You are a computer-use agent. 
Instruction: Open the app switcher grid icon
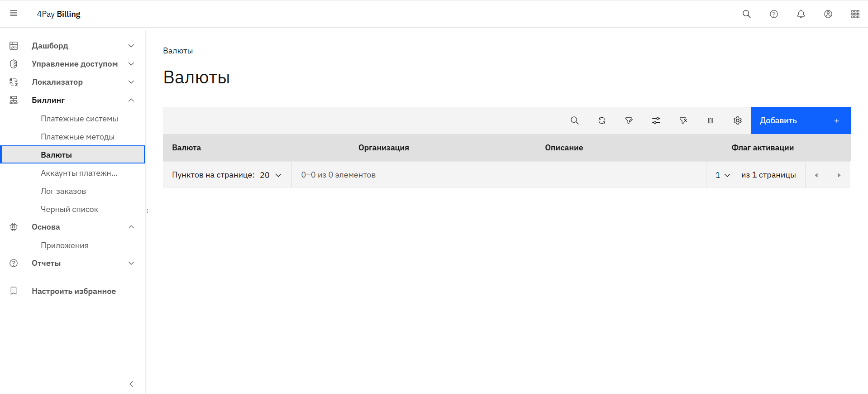pyautogui.click(x=855, y=14)
